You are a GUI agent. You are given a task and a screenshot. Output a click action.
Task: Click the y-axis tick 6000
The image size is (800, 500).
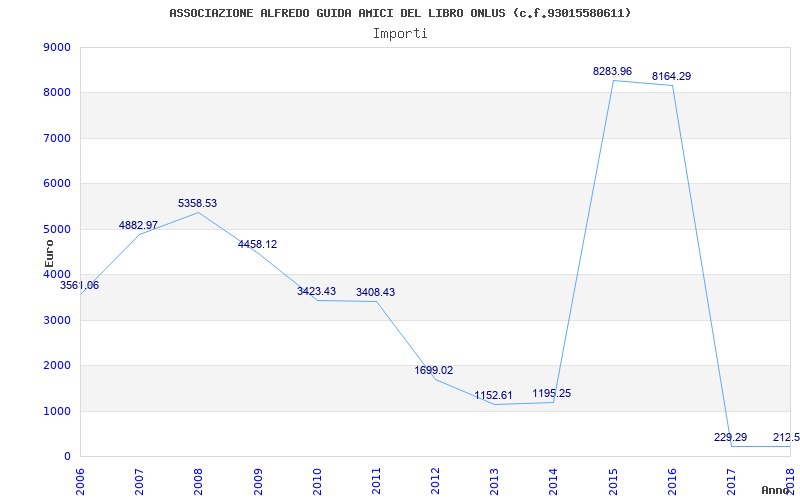pos(58,184)
